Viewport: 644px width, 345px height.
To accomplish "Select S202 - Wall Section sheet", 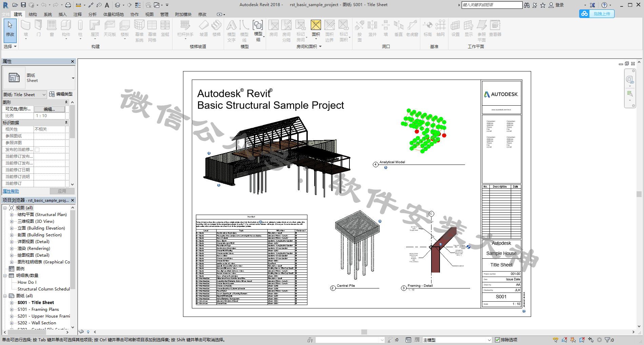I will point(37,323).
